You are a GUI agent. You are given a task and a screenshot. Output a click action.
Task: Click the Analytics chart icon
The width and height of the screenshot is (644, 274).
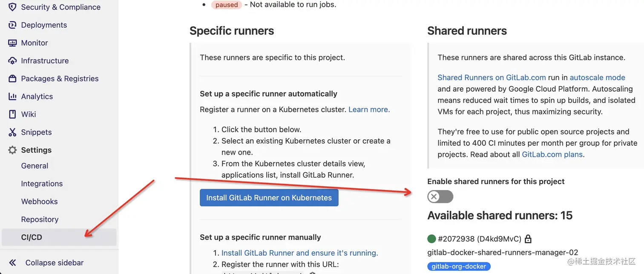pos(12,97)
